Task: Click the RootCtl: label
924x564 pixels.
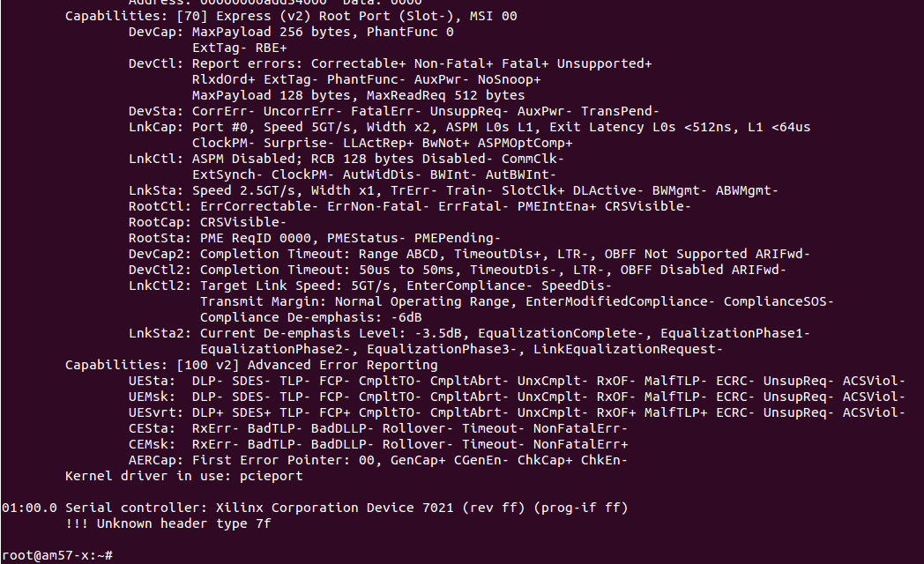Action: point(160,206)
